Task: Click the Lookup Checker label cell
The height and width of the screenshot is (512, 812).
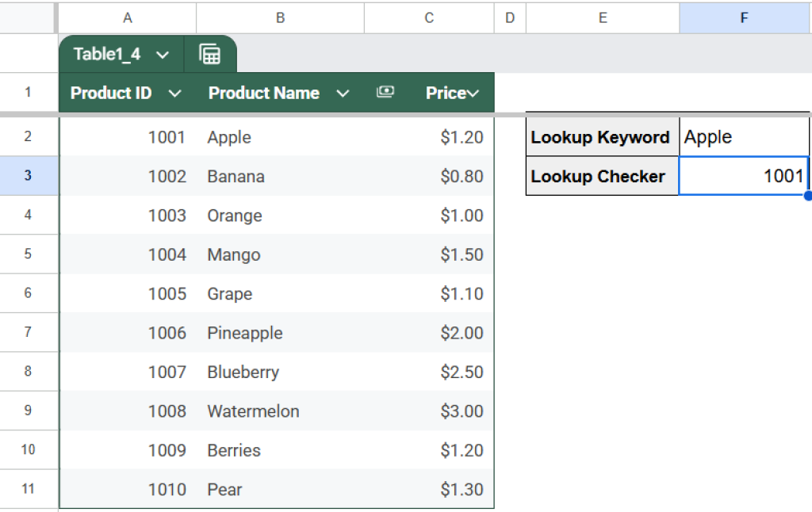Action: pos(600,176)
